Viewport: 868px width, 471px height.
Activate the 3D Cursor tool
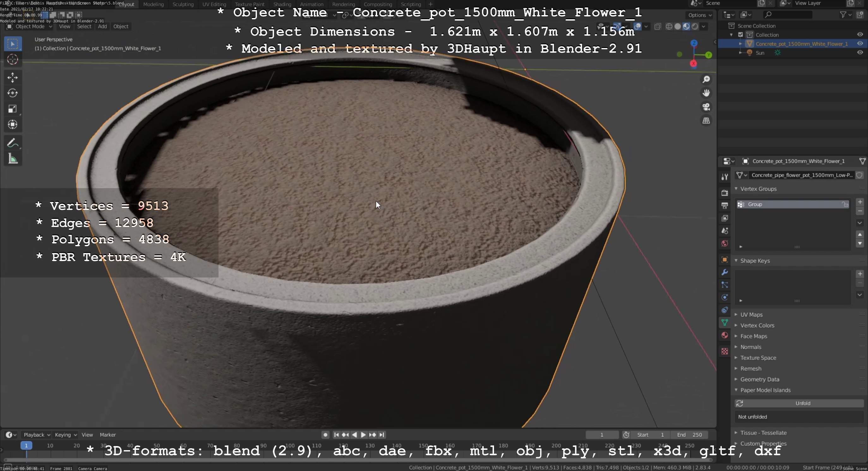point(13,60)
